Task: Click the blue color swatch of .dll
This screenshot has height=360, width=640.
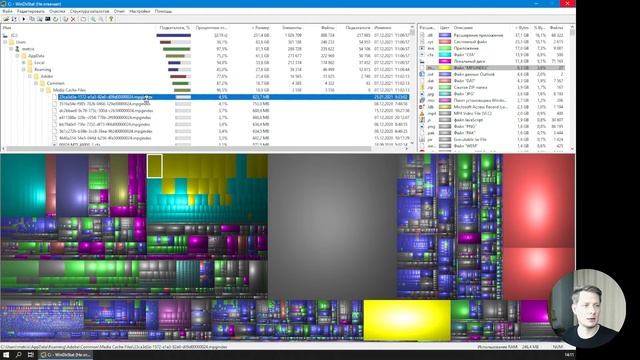Action: [444, 36]
